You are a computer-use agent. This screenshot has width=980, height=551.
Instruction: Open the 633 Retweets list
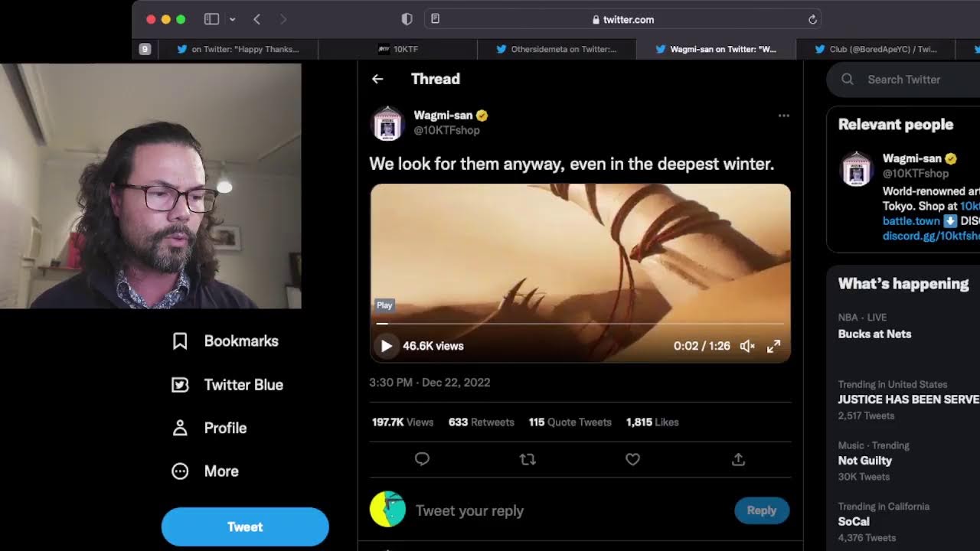[x=481, y=422]
